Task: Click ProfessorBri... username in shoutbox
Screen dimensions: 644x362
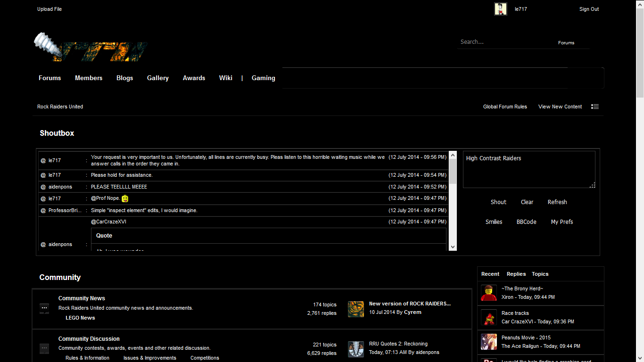Action: 65,211
